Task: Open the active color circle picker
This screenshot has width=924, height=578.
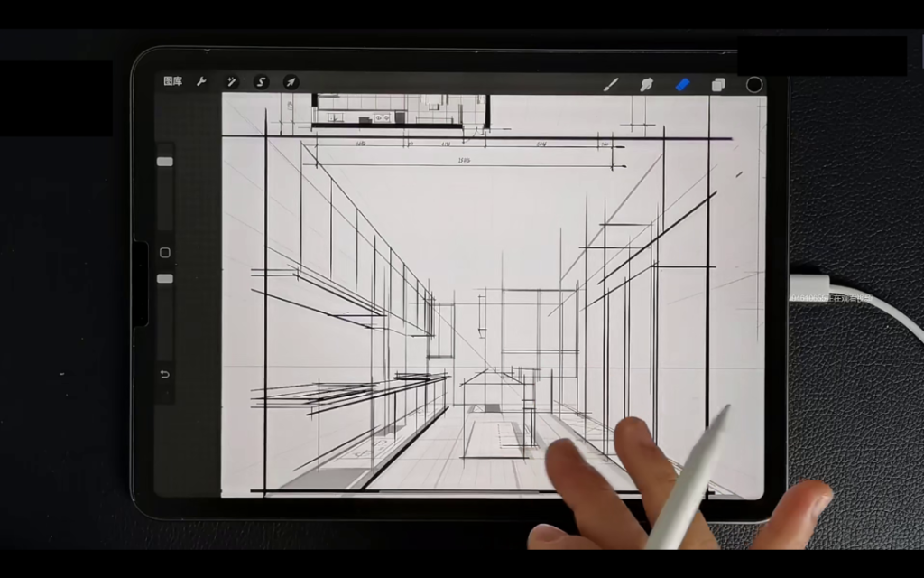Action: pyautogui.click(x=754, y=84)
